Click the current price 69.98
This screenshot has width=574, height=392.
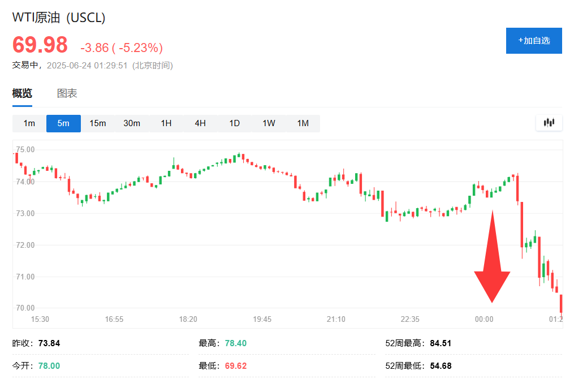[40, 45]
